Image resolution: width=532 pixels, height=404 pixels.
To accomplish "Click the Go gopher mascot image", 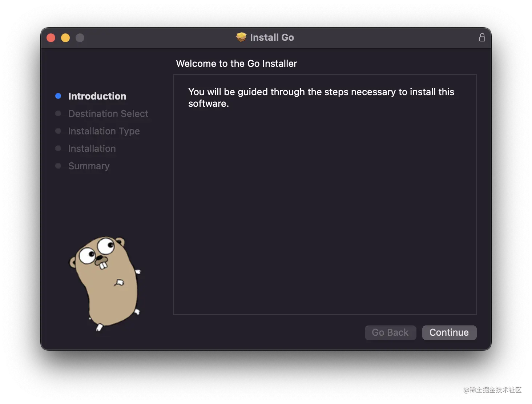I will (x=105, y=283).
